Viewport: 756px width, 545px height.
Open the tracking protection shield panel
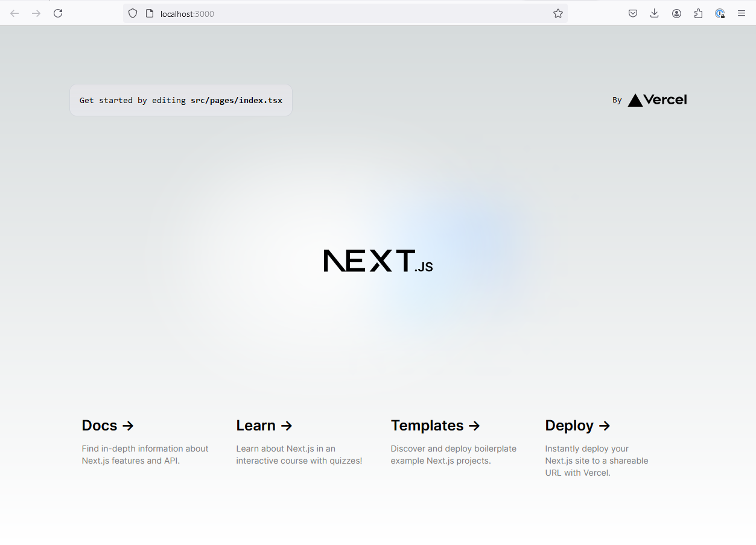[x=133, y=13]
